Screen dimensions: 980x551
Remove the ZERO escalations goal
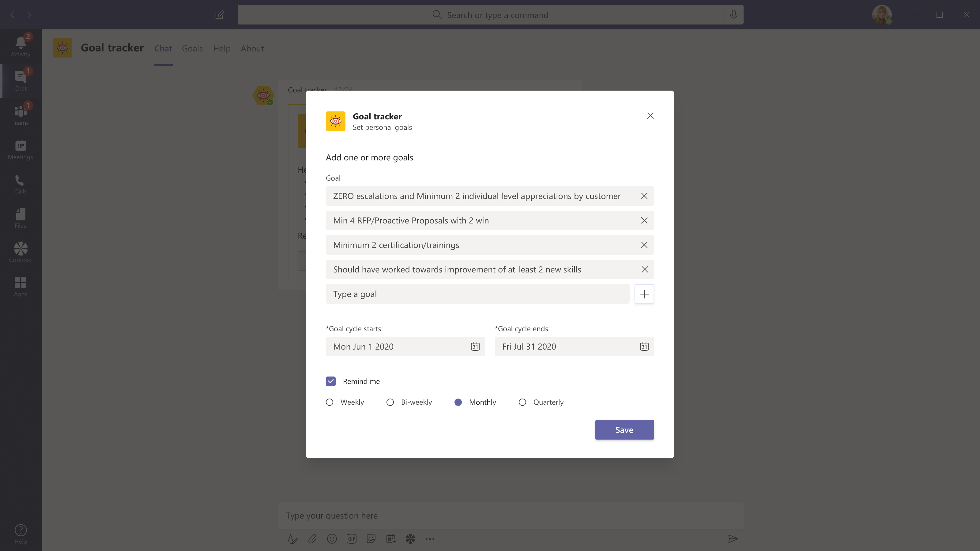point(644,196)
